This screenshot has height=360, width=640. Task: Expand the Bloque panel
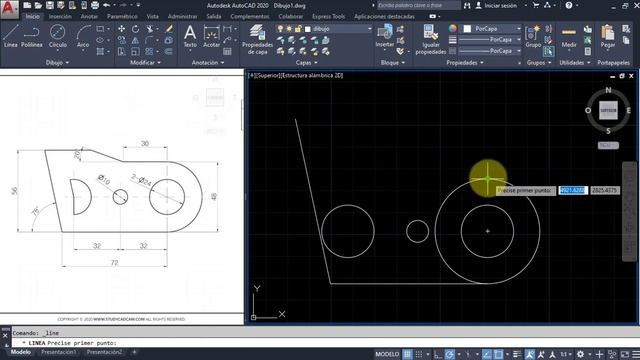(393, 62)
